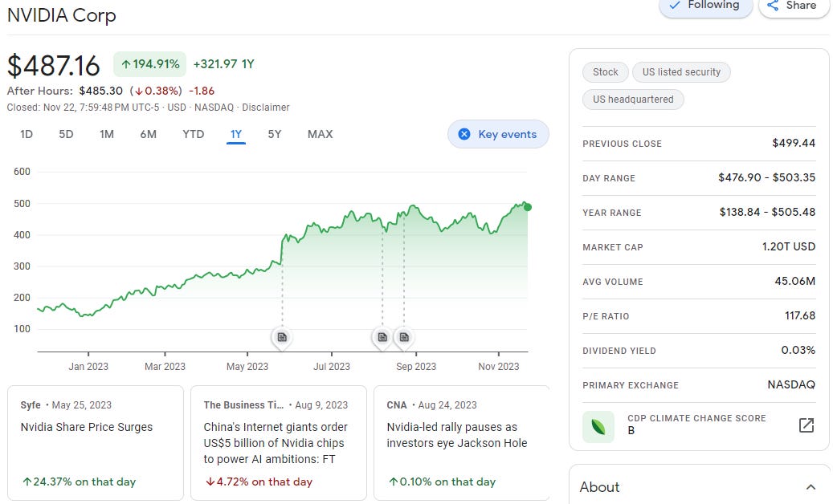Open the Disclaimer link
833x504 pixels.
266,108
